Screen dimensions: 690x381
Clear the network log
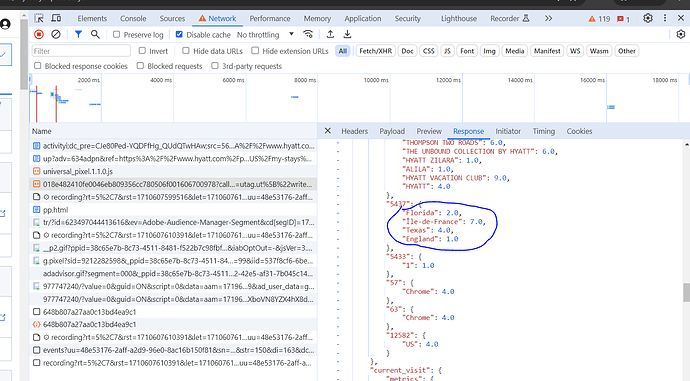(x=56, y=34)
